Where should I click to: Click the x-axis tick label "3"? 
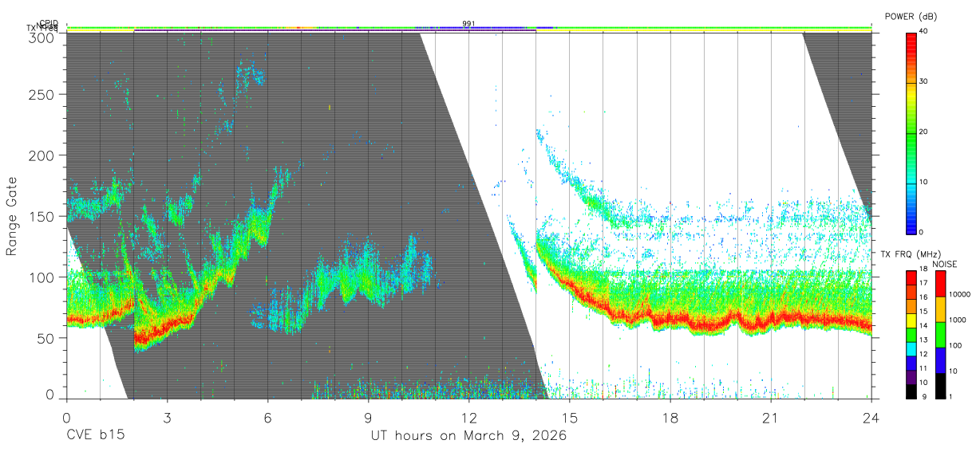click(x=167, y=418)
